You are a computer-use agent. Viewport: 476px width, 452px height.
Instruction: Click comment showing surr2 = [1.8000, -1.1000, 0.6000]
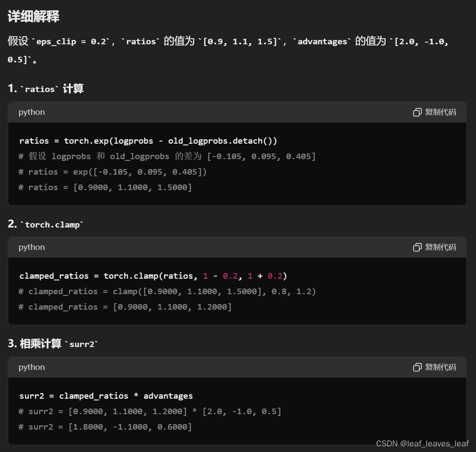(x=105, y=427)
